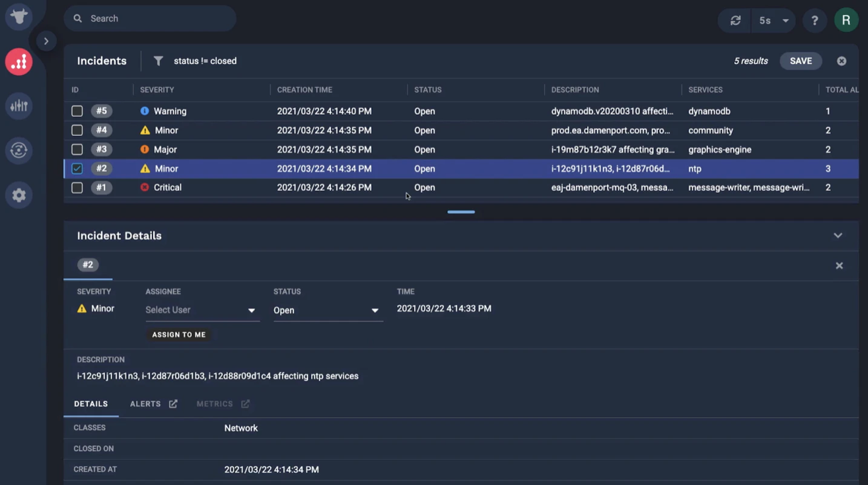Select the red Incidents icon in sidebar
The width and height of the screenshot is (868, 485).
pos(18,61)
